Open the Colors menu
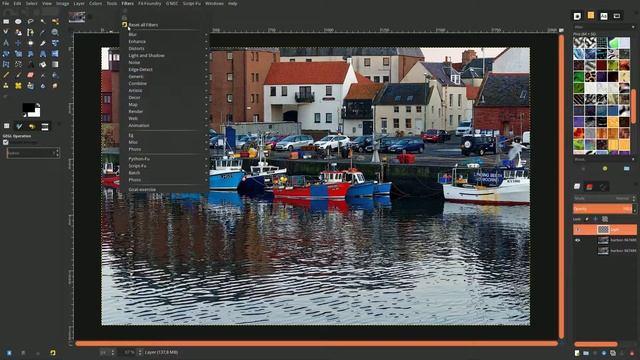 pyautogui.click(x=96, y=3)
